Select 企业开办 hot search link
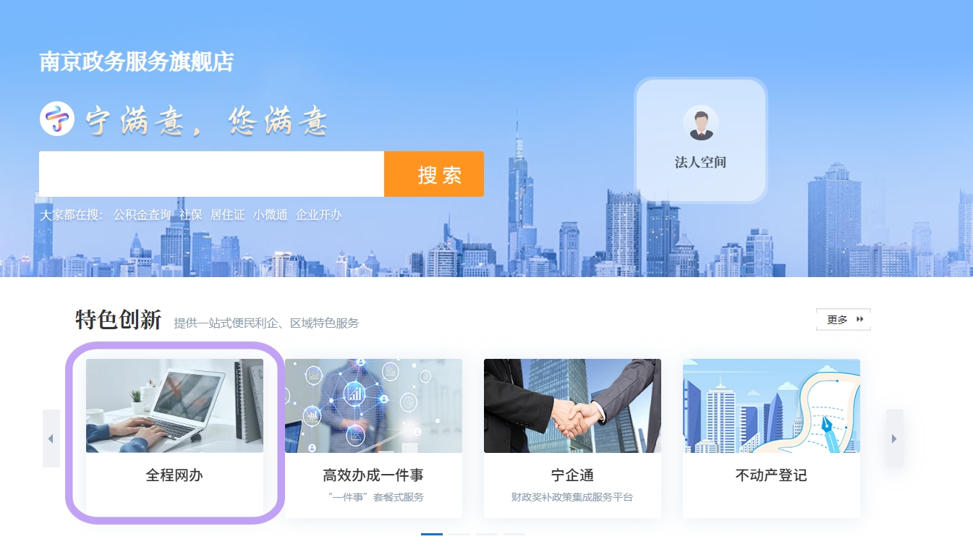 point(318,215)
